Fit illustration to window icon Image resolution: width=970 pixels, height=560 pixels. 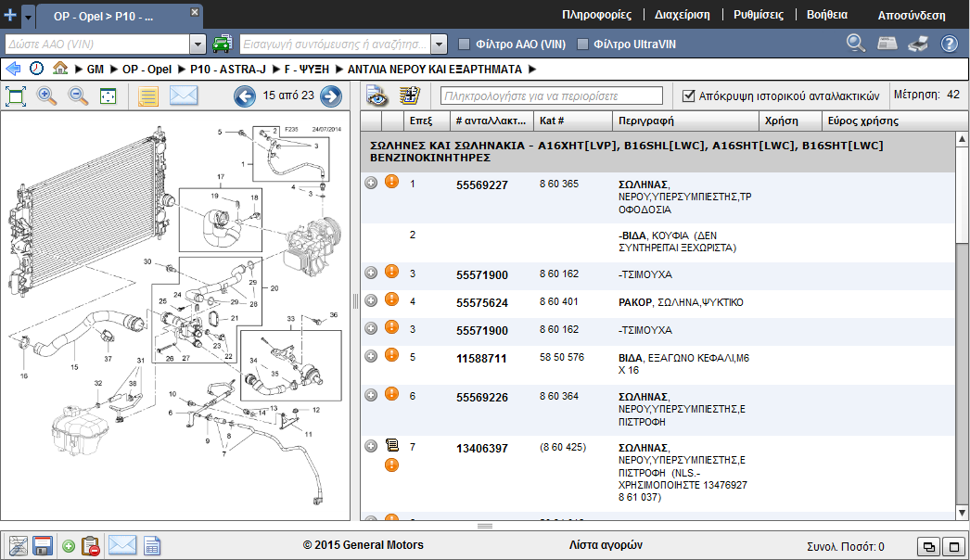pos(16,95)
